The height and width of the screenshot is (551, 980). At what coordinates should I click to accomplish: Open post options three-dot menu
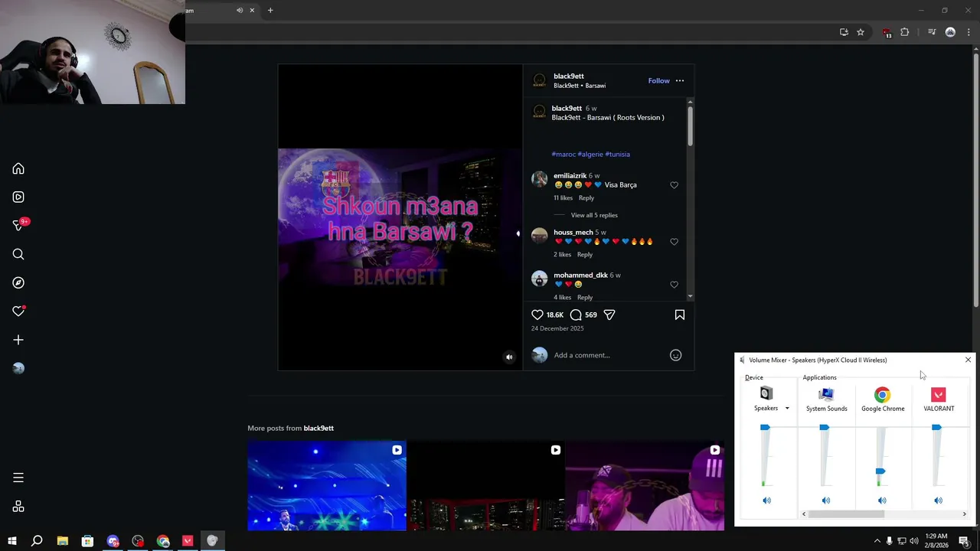(680, 80)
